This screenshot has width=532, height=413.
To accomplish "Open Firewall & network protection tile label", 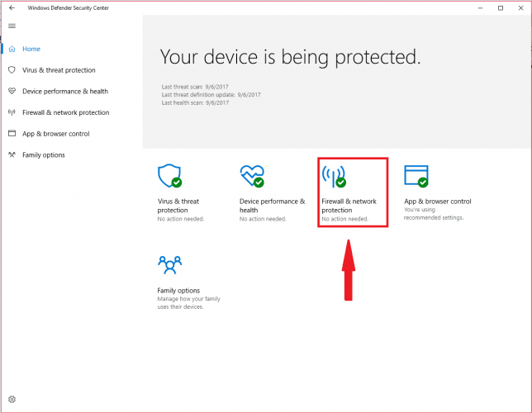I will [x=349, y=206].
